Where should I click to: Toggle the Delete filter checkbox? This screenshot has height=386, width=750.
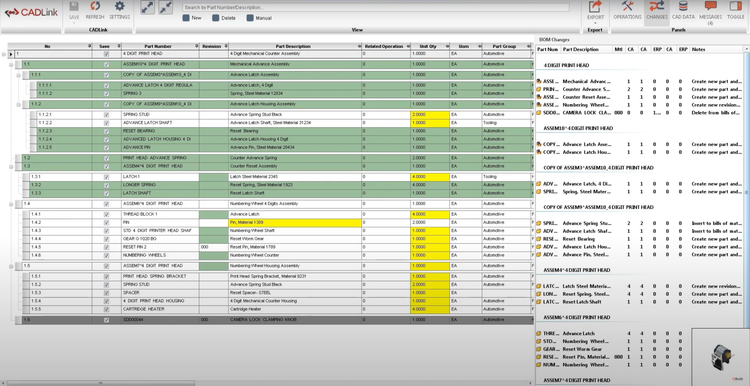216,18
